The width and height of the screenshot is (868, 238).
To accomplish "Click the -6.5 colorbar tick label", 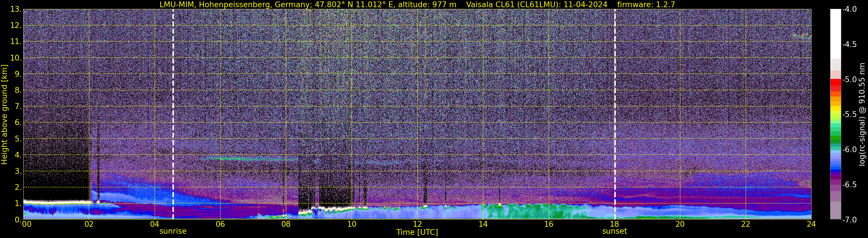I will [x=849, y=185].
